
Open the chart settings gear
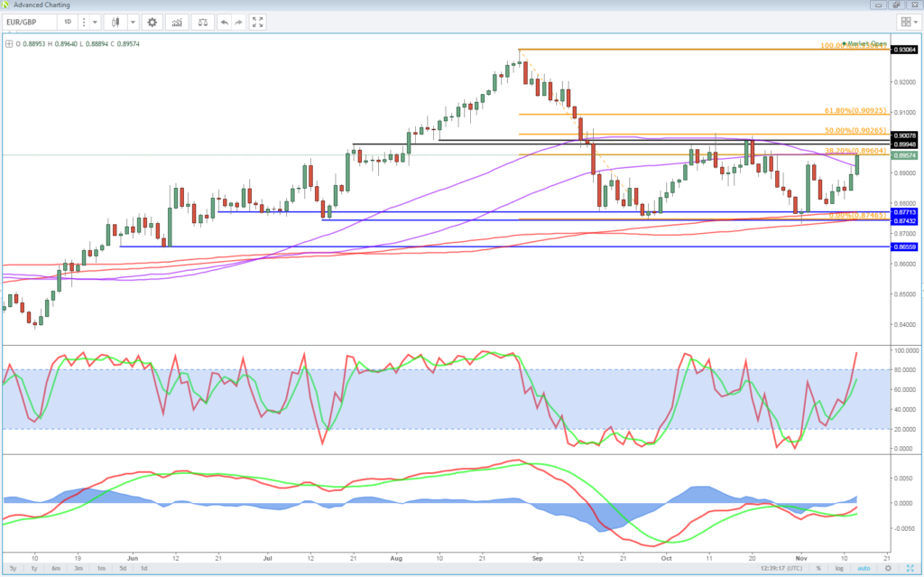pyautogui.click(x=152, y=22)
